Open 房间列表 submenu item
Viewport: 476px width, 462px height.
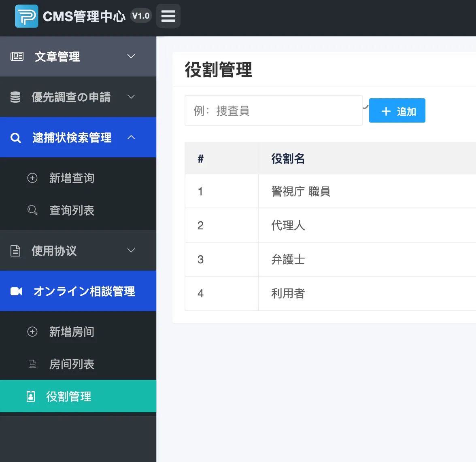pyautogui.click(x=78, y=364)
